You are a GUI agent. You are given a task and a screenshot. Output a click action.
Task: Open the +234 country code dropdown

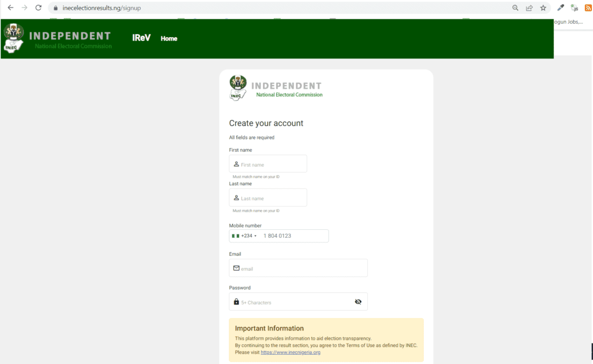249,236
